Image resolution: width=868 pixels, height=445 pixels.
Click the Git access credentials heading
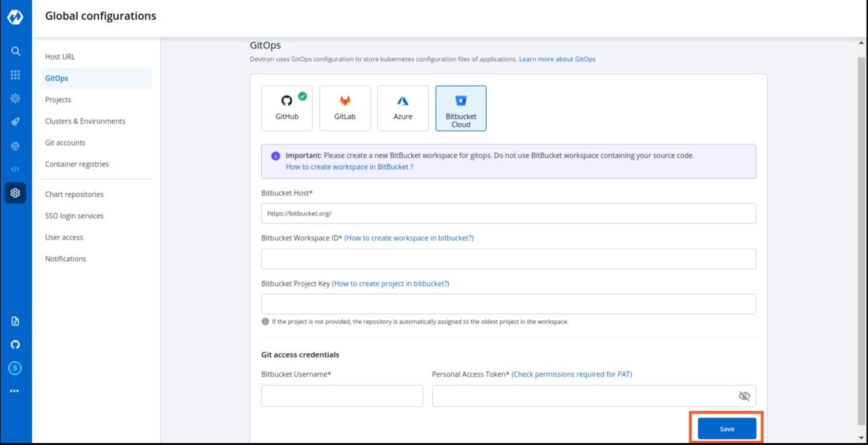pos(300,354)
